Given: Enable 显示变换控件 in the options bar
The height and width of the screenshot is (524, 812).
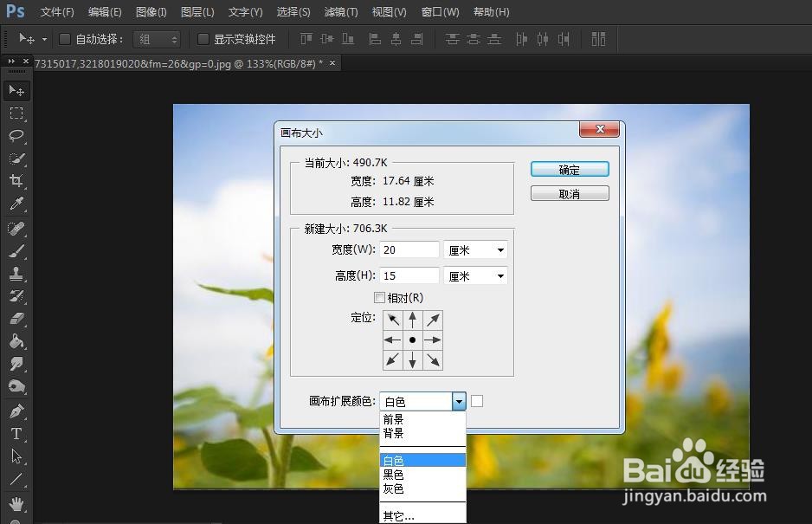Looking at the screenshot, I should coord(203,39).
